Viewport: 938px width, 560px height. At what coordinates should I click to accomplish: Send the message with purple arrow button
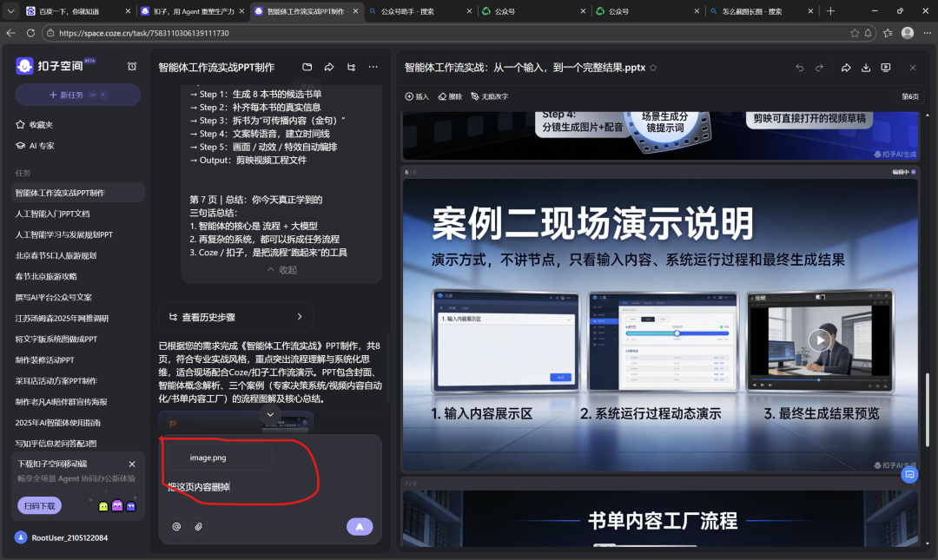pos(360,526)
